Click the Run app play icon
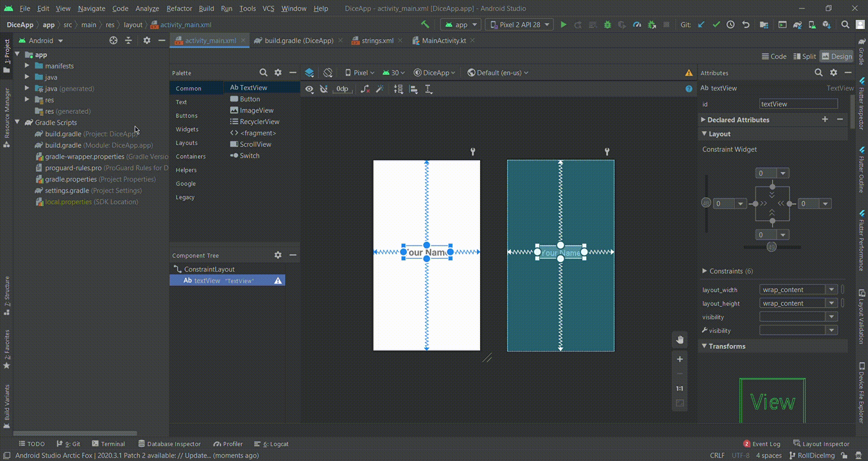This screenshot has width=868, height=461. pyautogui.click(x=564, y=25)
